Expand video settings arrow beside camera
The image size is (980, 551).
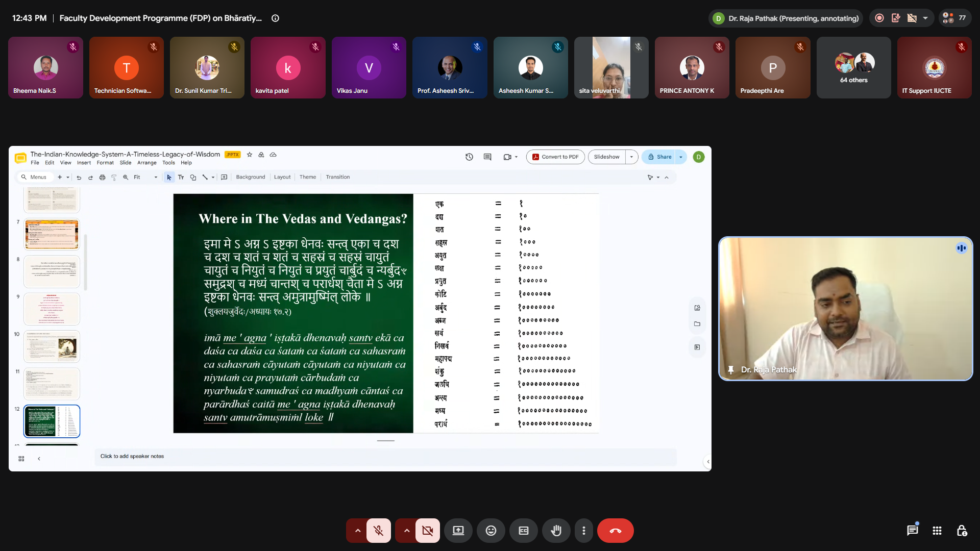pos(406,531)
